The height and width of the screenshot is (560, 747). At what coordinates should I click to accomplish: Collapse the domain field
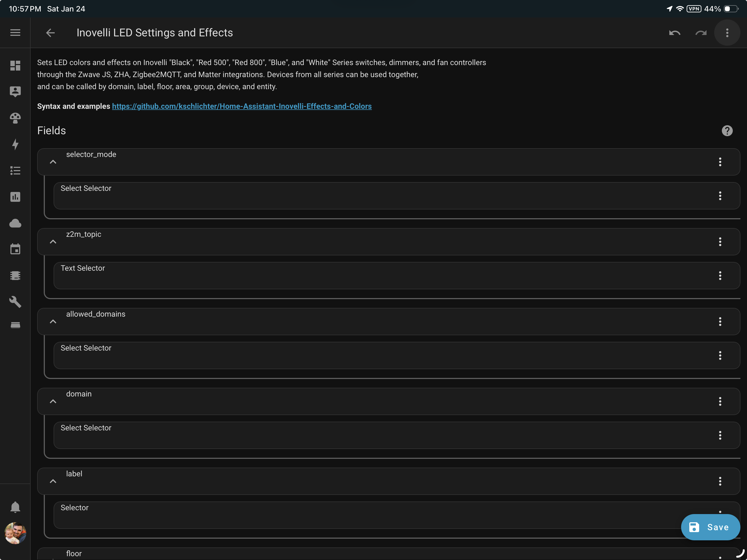pyautogui.click(x=53, y=401)
